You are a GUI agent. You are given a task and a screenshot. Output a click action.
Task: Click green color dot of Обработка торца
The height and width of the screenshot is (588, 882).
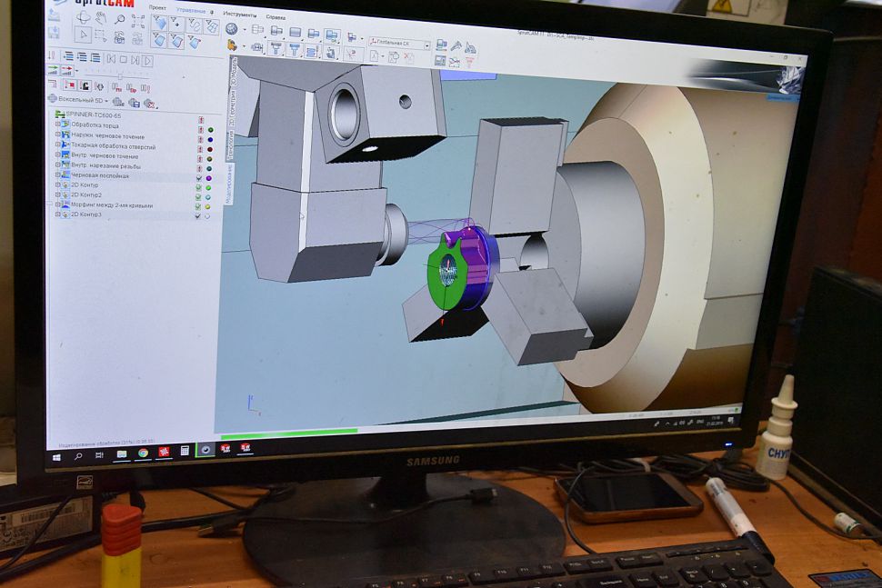tap(211, 130)
